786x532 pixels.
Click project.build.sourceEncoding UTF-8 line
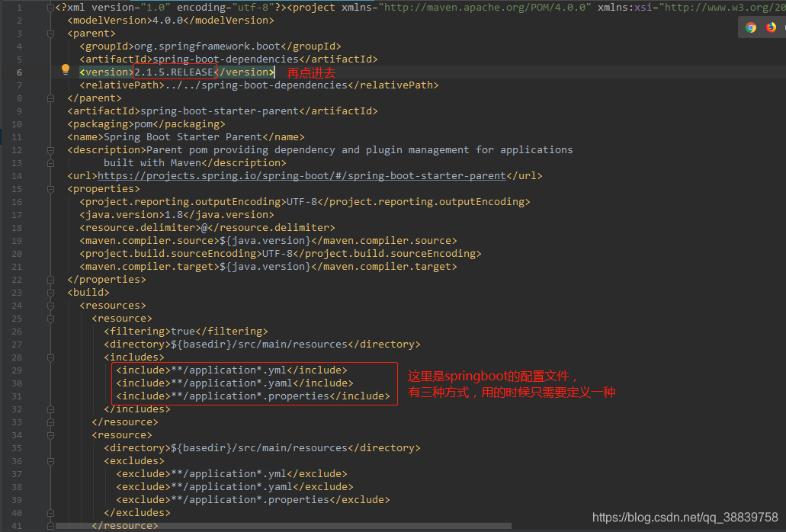(281, 254)
